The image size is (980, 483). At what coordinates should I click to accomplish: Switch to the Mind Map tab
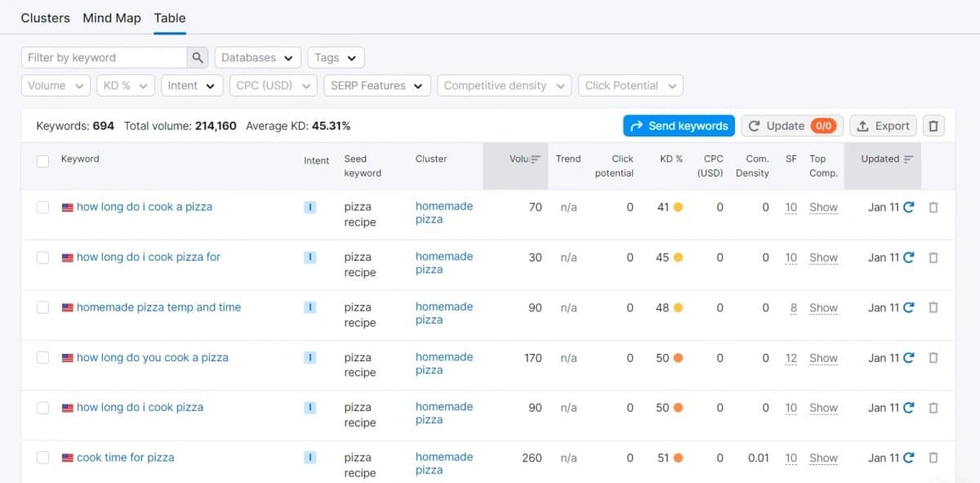[112, 18]
